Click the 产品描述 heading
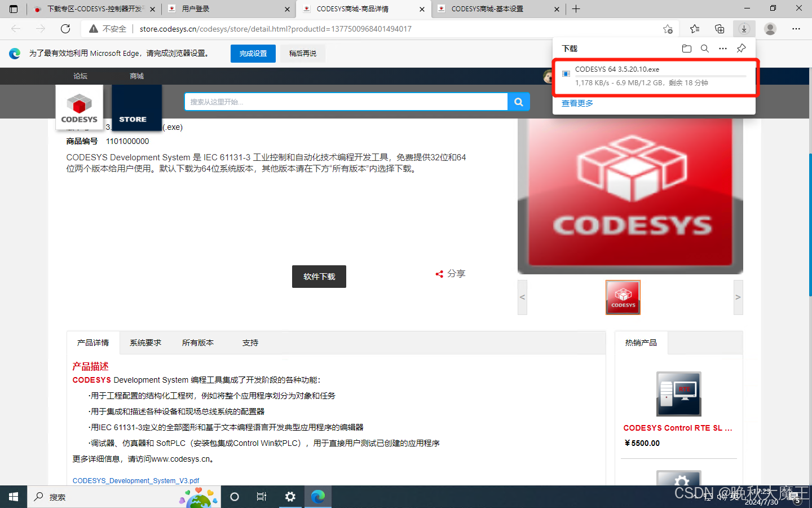The width and height of the screenshot is (812, 508). (90, 366)
